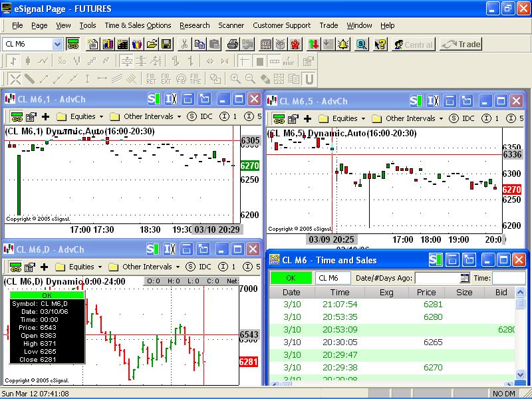Click the green OK button in Time and Sales

pos(291,278)
